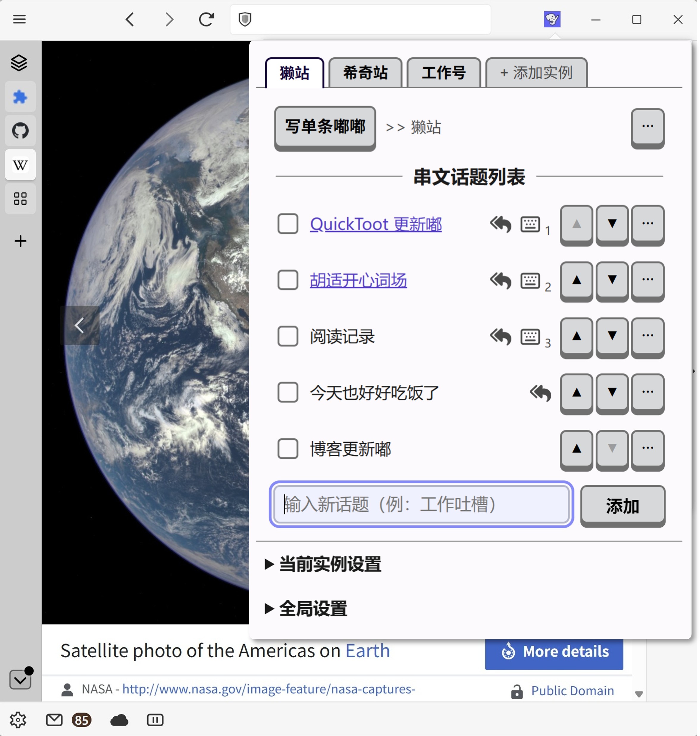Check the checkbox for 胡适开心词场

pyautogui.click(x=287, y=280)
